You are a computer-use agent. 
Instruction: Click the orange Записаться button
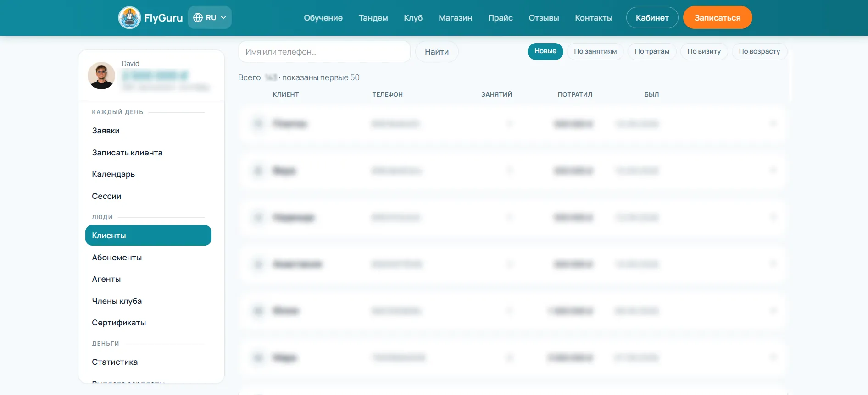pos(718,17)
